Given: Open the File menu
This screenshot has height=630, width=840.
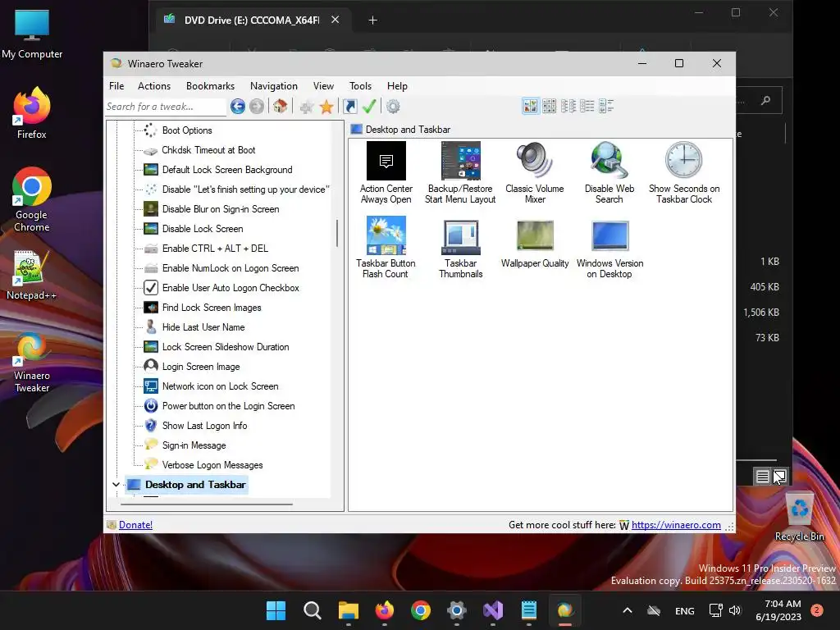Looking at the screenshot, I should click(116, 86).
